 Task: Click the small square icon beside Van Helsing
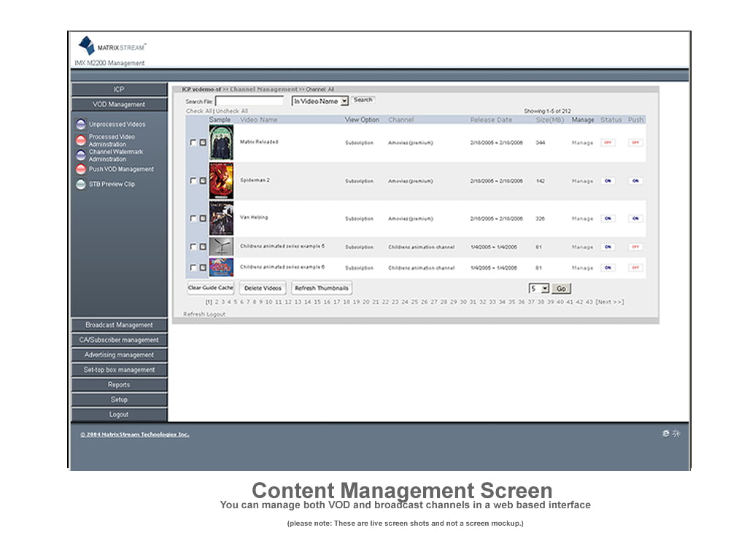pos(203,218)
